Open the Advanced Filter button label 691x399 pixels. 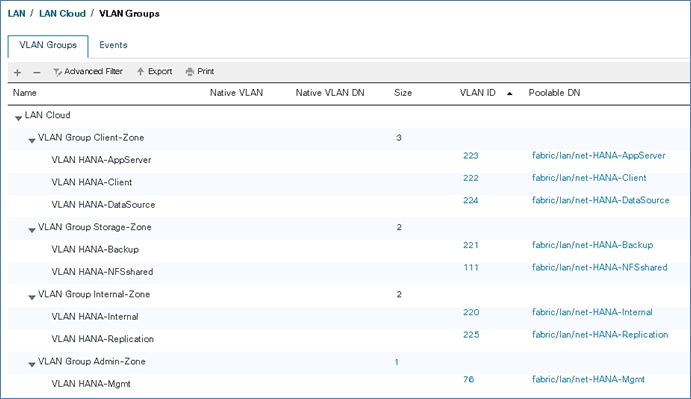pos(93,71)
